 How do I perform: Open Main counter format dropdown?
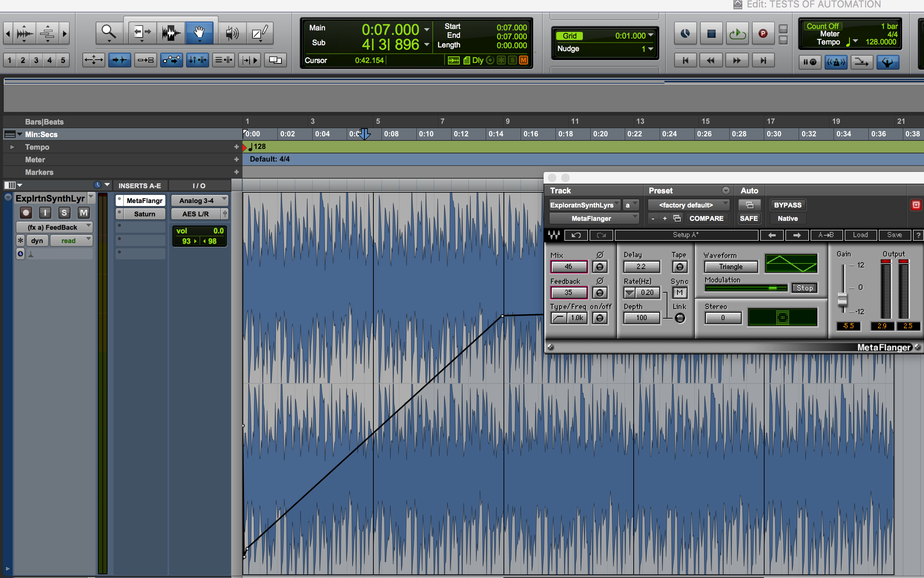tap(427, 29)
